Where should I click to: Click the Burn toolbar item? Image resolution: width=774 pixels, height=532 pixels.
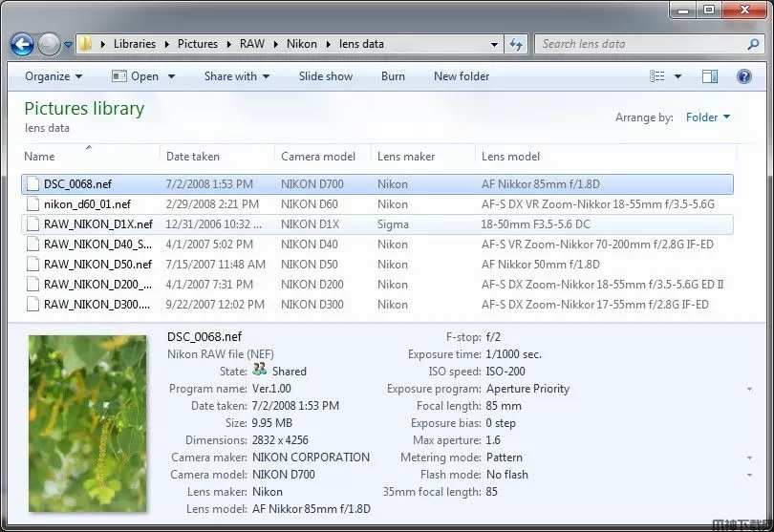click(x=393, y=76)
